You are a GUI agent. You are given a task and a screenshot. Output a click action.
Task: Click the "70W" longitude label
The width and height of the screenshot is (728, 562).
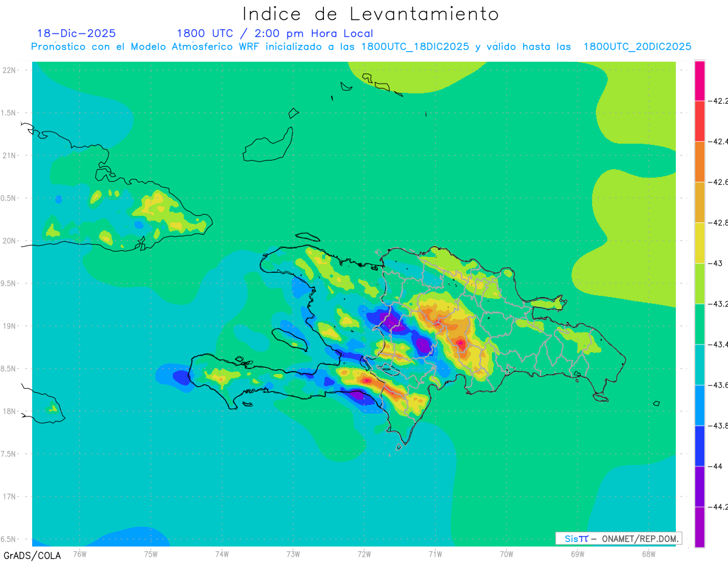(x=507, y=554)
